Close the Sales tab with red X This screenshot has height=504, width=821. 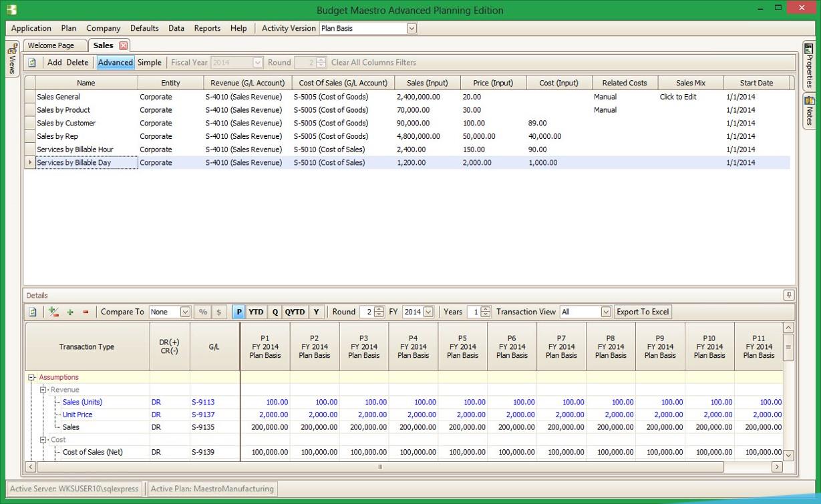click(x=123, y=45)
